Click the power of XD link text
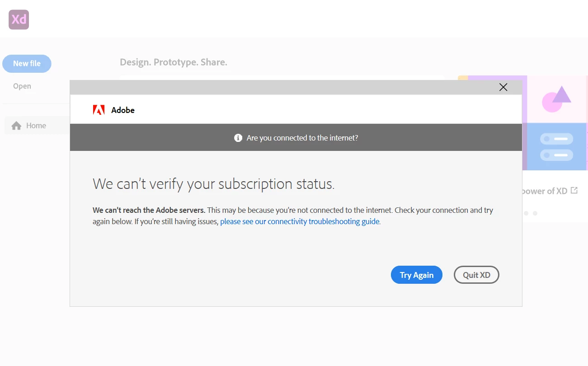The image size is (588, 366). click(x=545, y=191)
